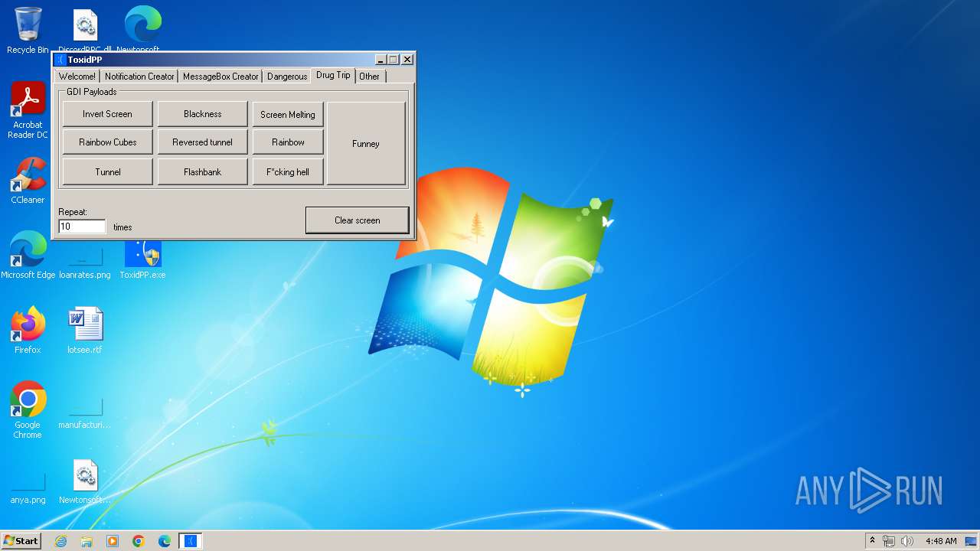Show hidden tray icons arrow

click(872, 541)
